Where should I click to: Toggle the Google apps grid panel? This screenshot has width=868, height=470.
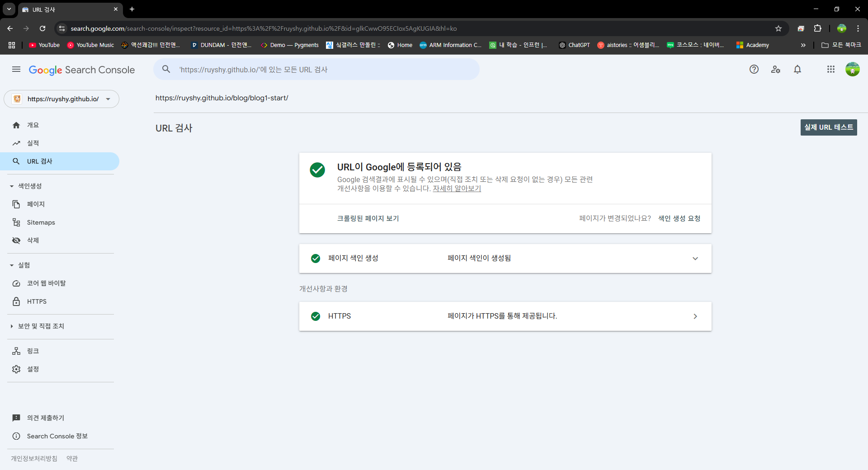(x=831, y=69)
